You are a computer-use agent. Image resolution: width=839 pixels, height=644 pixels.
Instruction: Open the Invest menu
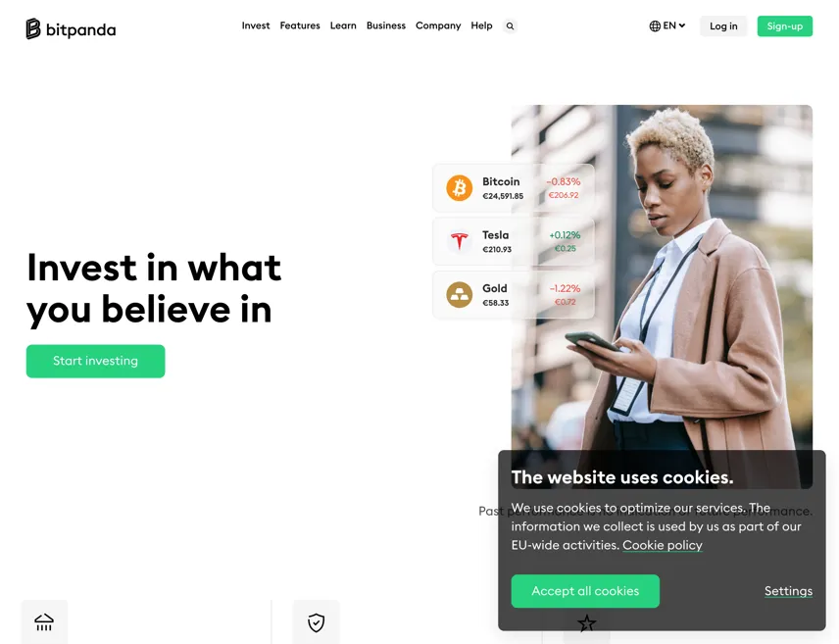pyautogui.click(x=256, y=25)
